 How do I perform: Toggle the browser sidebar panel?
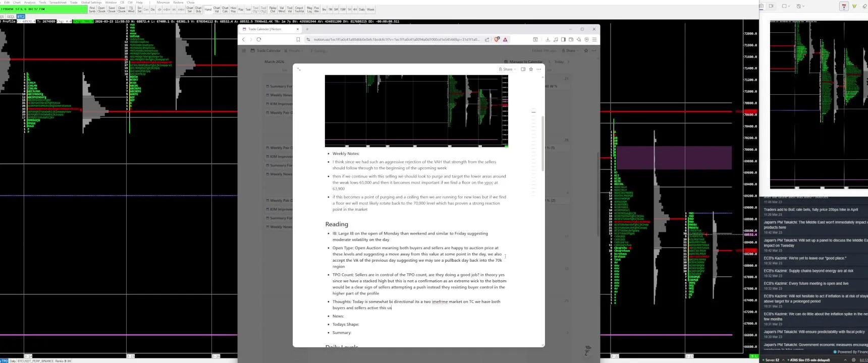[x=563, y=39]
